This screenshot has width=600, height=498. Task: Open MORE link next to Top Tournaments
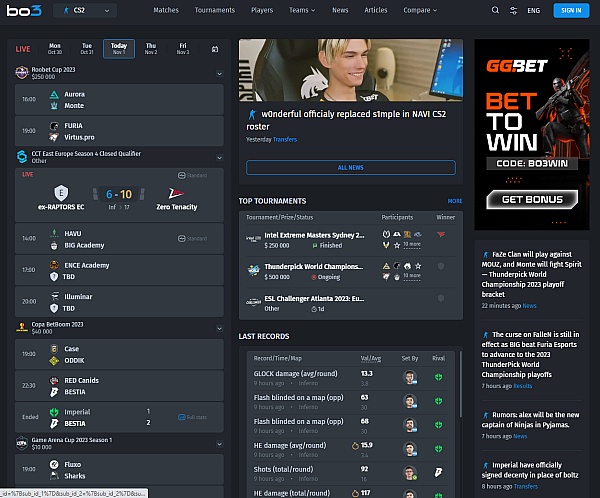coord(455,201)
